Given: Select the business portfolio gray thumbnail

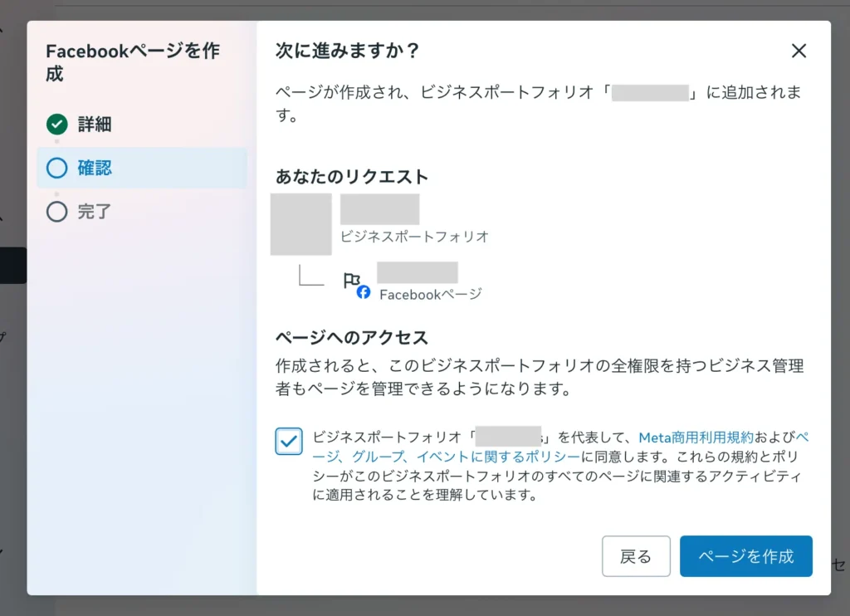Looking at the screenshot, I should pyautogui.click(x=301, y=224).
